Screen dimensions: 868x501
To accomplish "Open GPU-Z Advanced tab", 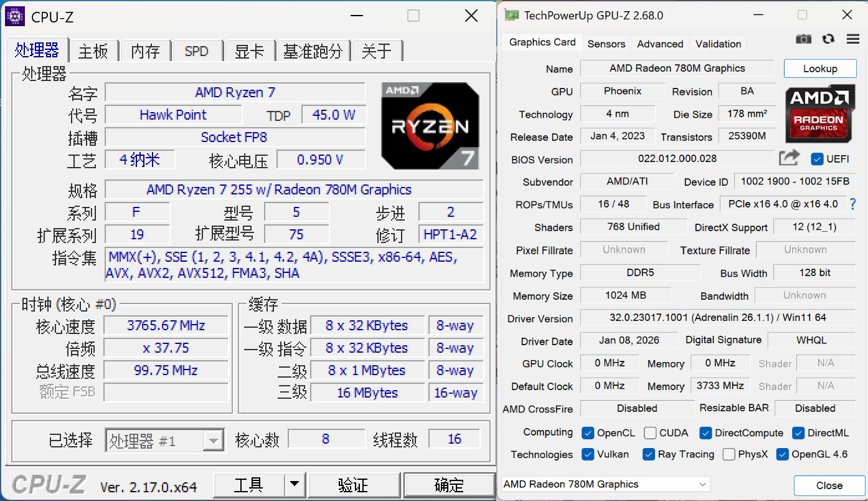I will (x=660, y=44).
